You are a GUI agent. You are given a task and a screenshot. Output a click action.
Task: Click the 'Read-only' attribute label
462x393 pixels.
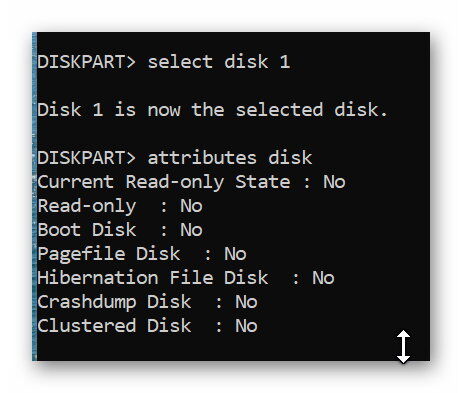point(87,206)
